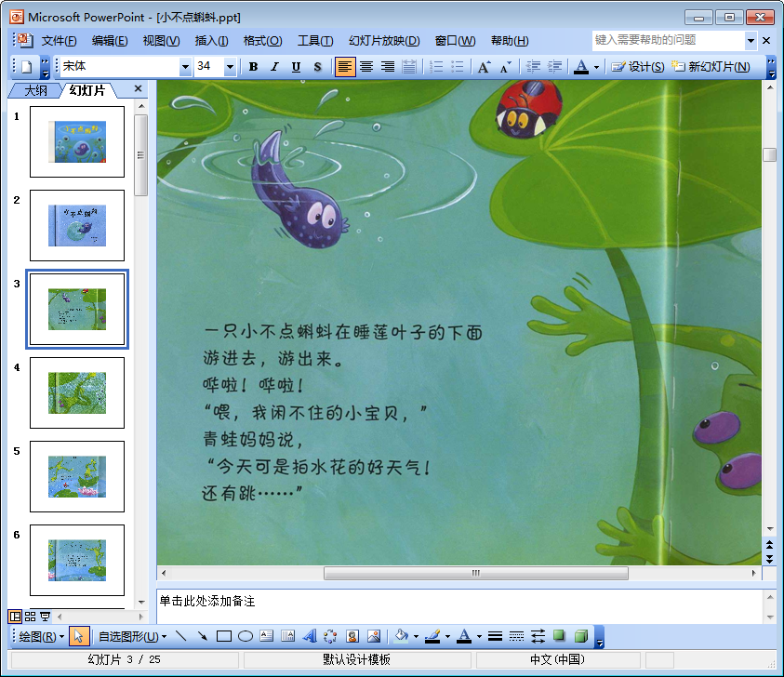This screenshot has height=677, width=784.
Task: Select slide 1 thumbnail
Action: (x=77, y=141)
